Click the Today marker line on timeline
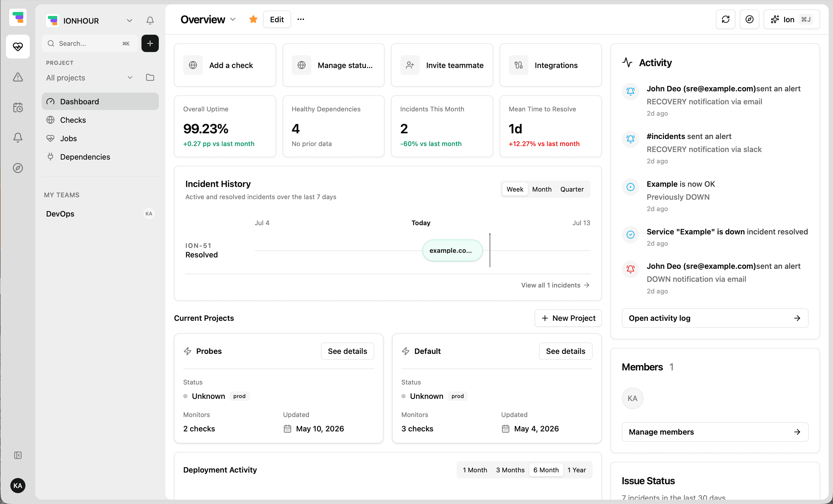Image resolution: width=833 pixels, height=504 pixels. pyautogui.click(x=489, y=250)
